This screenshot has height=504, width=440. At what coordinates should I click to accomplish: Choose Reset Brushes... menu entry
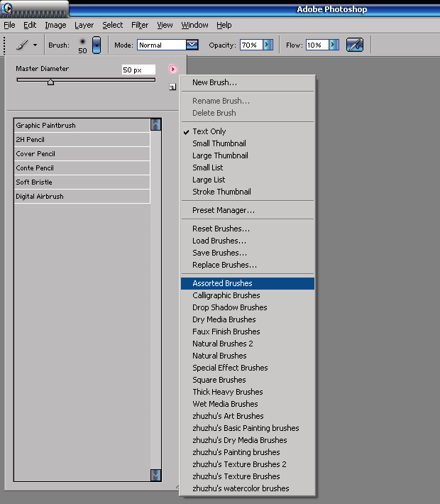pyautogui.click(x=248, y=229)
